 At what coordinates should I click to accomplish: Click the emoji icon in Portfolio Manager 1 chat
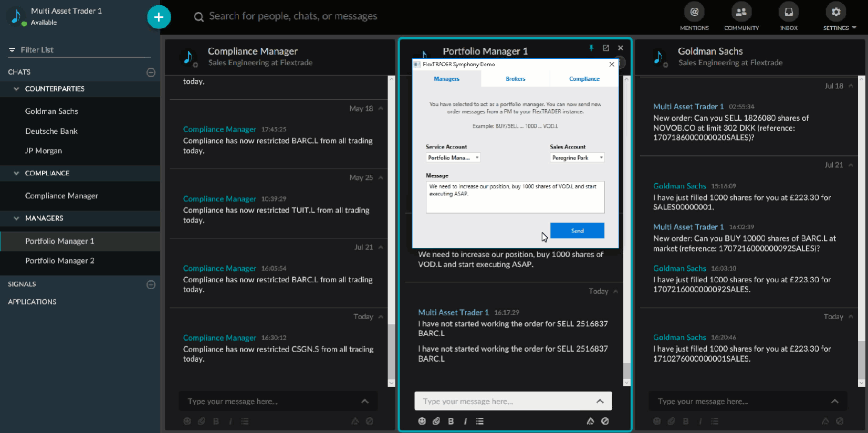point(422,421)
